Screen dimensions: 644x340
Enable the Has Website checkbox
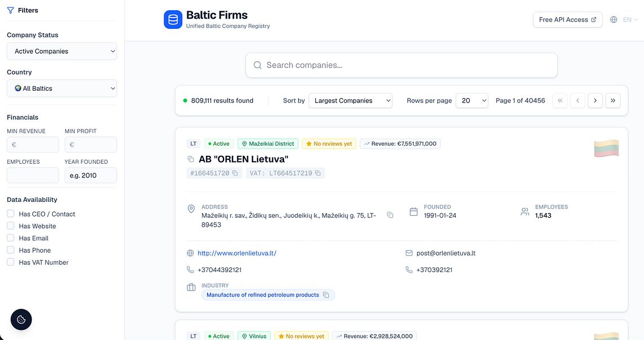click(x=11, y=226)
